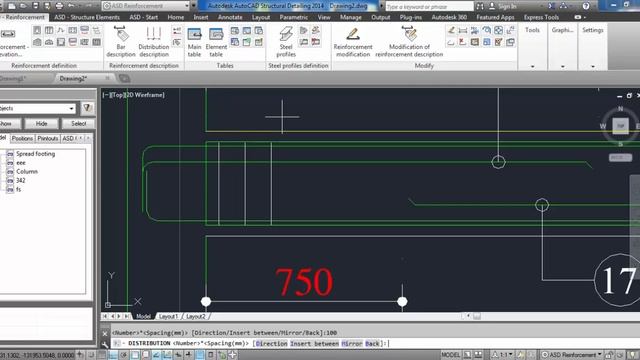Image resolution: width=640 pixels, height=360 pixels.
Task: Click the customize wrench icon on the command line
Action: (105, 344)
